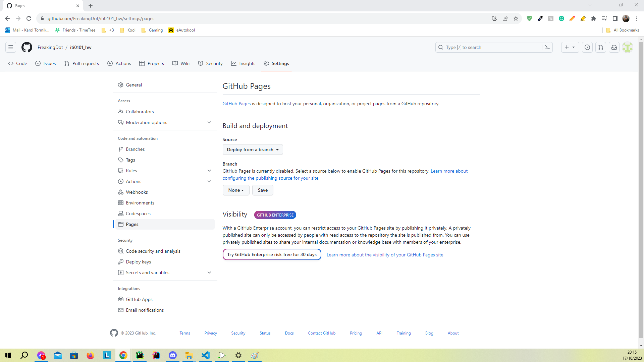The width and height of the screenshot is (644, 362).
Task: Click the Save button for the Pages branch
Action: coord(263,190)
